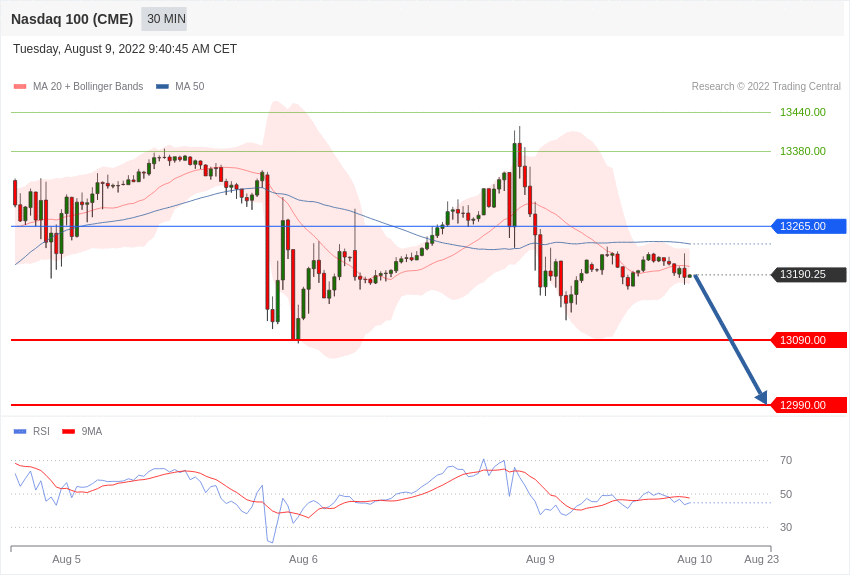This screenshot has width=850, height=576.
Task: Click the 13190.25 current price tag
Action: [x=808, y=275]
